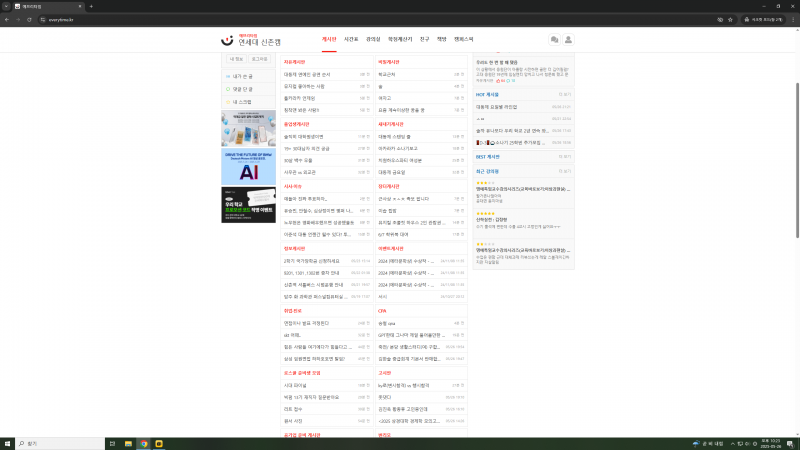
Task: Open post '대동제 금요일'
Action: 421,172
